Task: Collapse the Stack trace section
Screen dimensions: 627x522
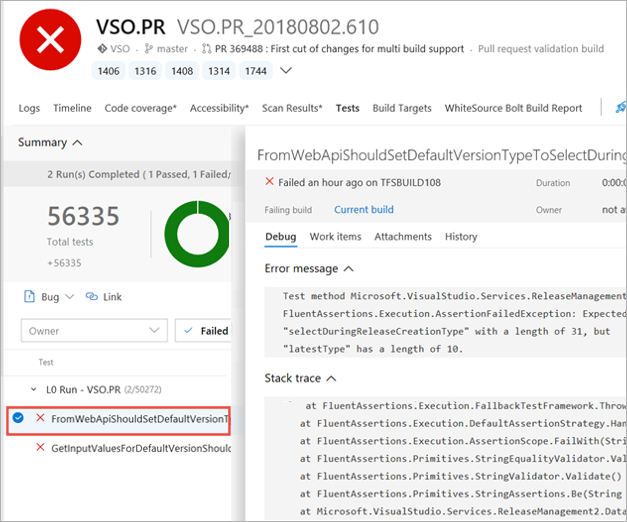Action: (x=331, y=379)
